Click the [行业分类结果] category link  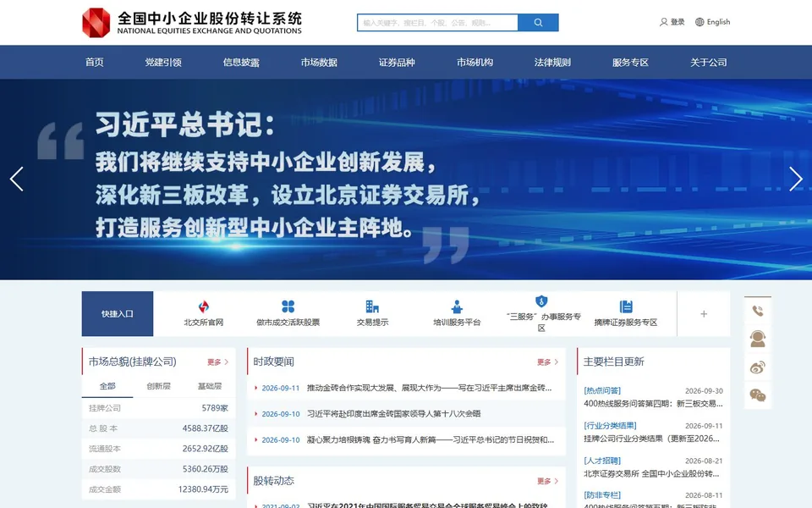click(x=610, y=426)
